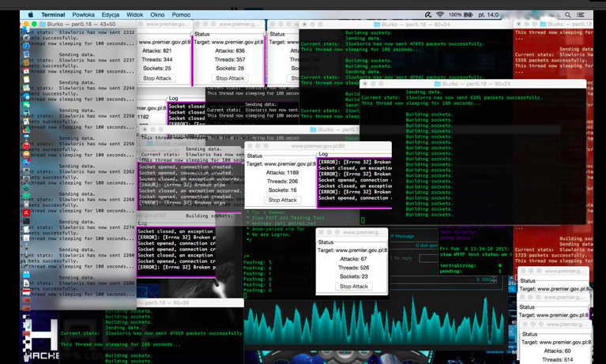
Task: Open Finder from the Dock
Action: click(x=26, y=30)
